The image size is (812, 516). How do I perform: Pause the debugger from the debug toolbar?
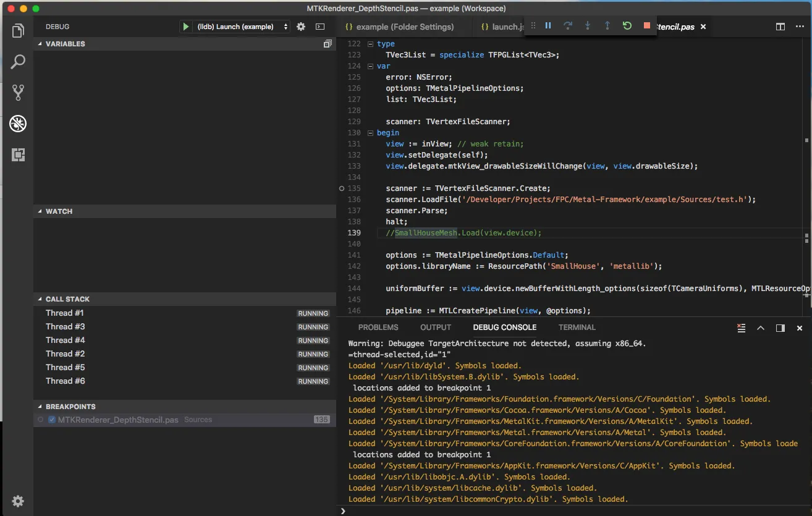(548, 26)
